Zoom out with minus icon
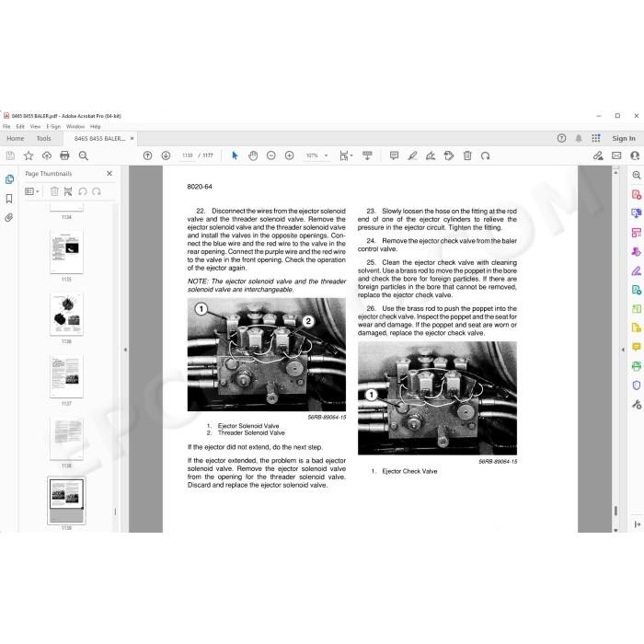Screen dimensions: 644x644 point(271,155)
